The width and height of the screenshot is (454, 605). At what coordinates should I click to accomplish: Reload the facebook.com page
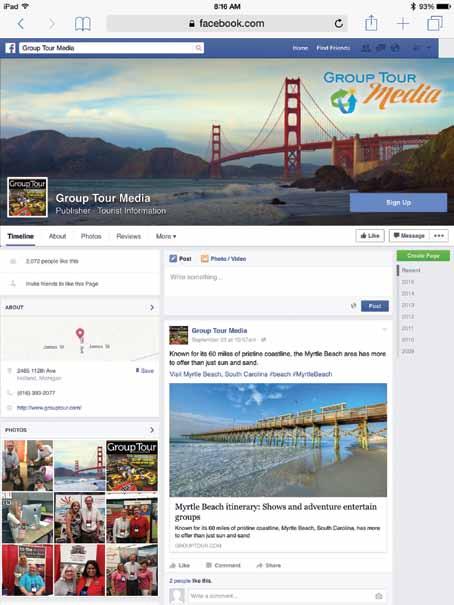339,24
